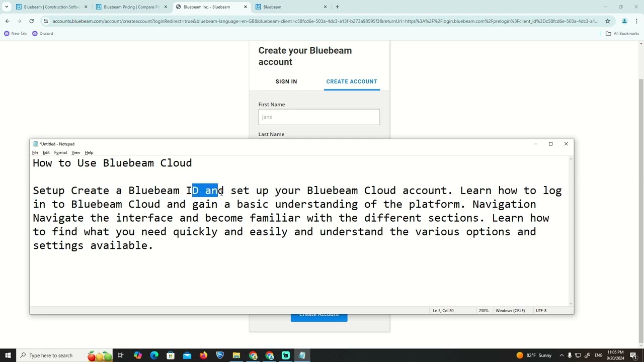Open the Windows Start menu

[8, 355]
